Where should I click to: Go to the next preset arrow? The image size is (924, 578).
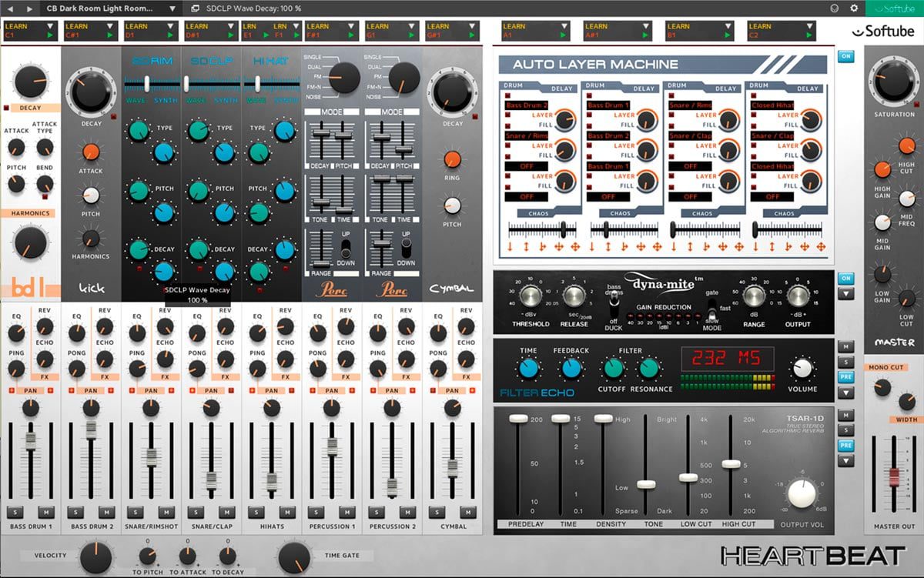pyautogui.click(x=29, y=8)
